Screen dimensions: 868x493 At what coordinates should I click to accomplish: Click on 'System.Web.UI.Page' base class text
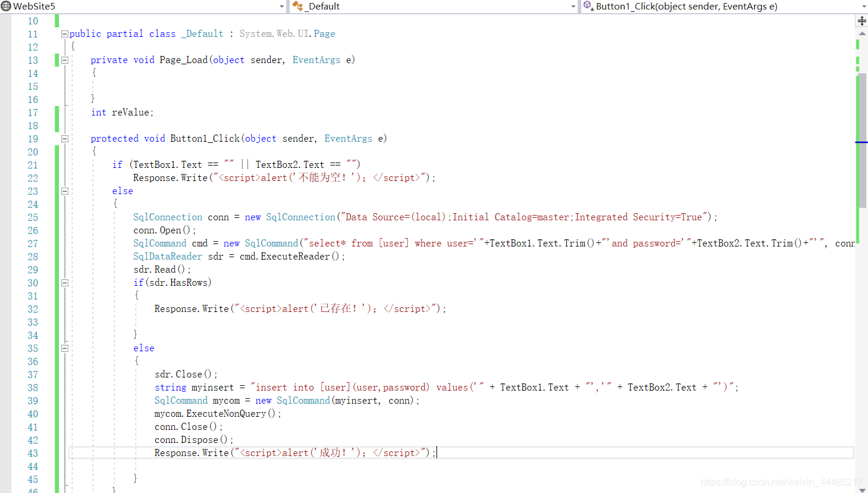coord(287,34)
